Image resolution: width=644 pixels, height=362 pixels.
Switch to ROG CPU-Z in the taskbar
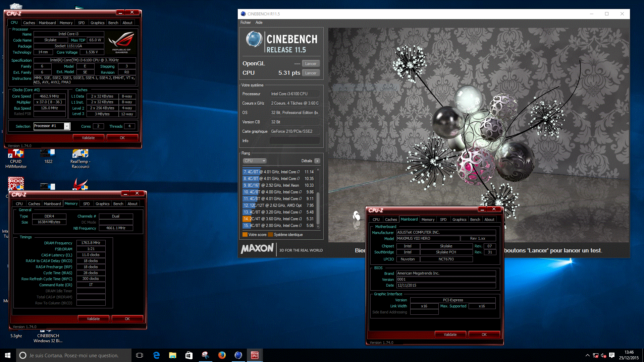click(255, 355)
